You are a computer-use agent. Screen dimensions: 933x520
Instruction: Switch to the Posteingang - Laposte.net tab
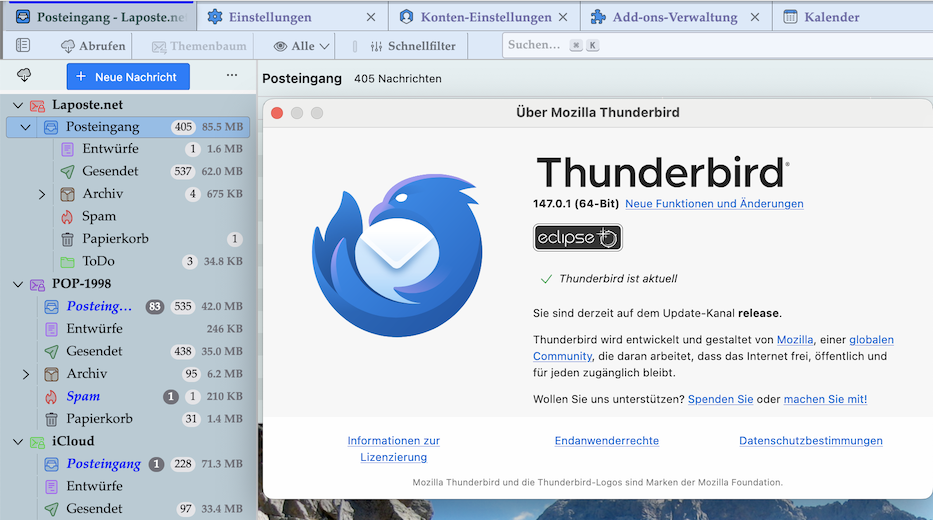(x=101, y=17)
